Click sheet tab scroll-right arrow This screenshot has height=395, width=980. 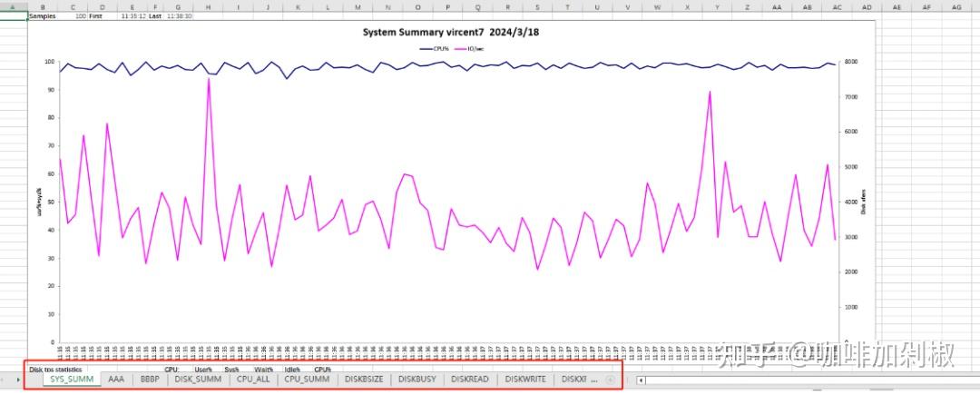[18, 380]
